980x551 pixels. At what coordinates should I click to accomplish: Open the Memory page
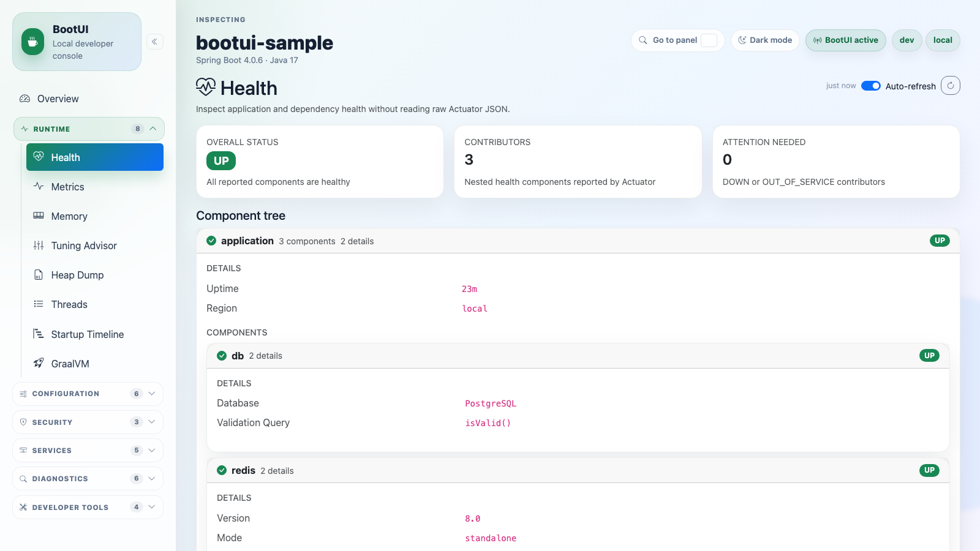pos(94,216)
